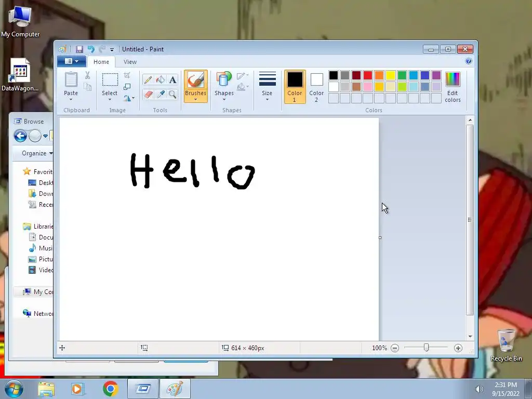532x399 pixels.
Task: Open the Rotate or flip dropdown
Action: [x=129, y=98]
